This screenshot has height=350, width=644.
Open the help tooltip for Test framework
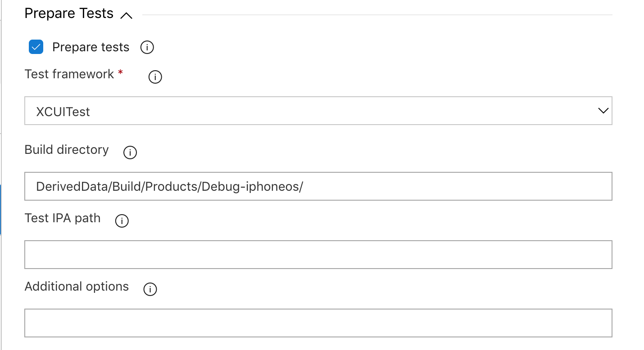[155, 77]
